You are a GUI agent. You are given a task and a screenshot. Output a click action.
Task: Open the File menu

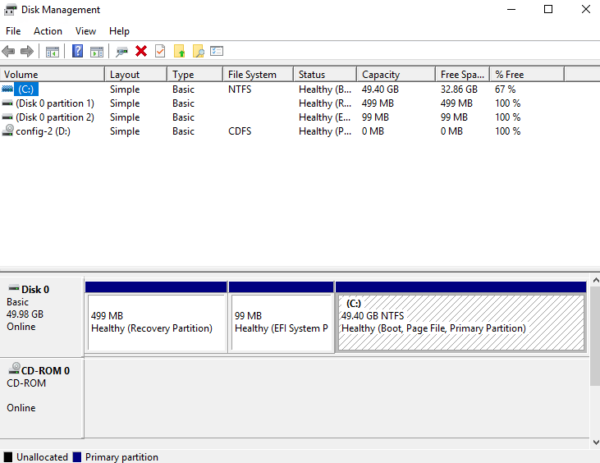13,31
